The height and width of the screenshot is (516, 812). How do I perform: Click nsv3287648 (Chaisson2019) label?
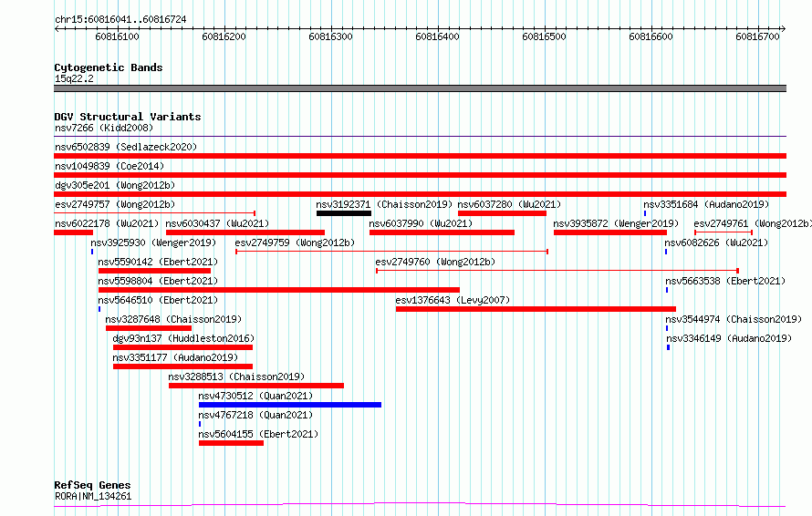coord(173,319)
